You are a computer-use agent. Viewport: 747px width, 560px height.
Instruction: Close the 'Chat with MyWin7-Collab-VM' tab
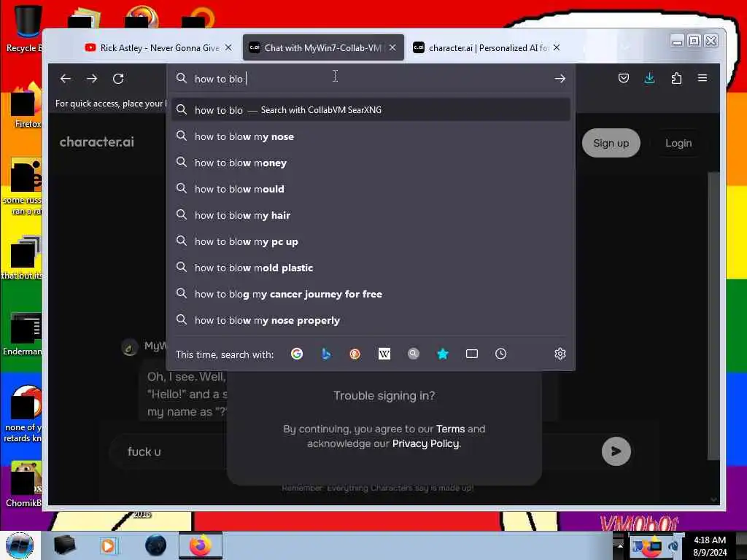coord(392,47)
